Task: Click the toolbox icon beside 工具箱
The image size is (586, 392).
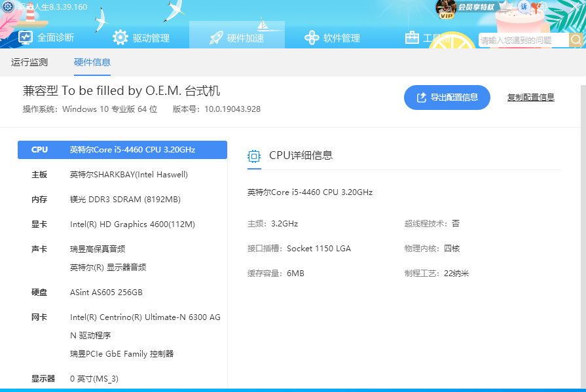Action: tap(412, 38)
